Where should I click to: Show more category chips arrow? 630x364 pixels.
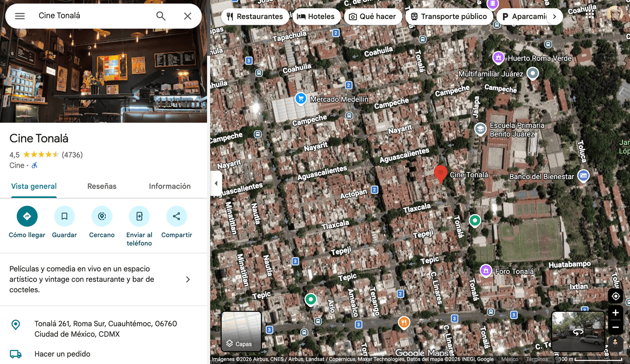coord(554,17)
